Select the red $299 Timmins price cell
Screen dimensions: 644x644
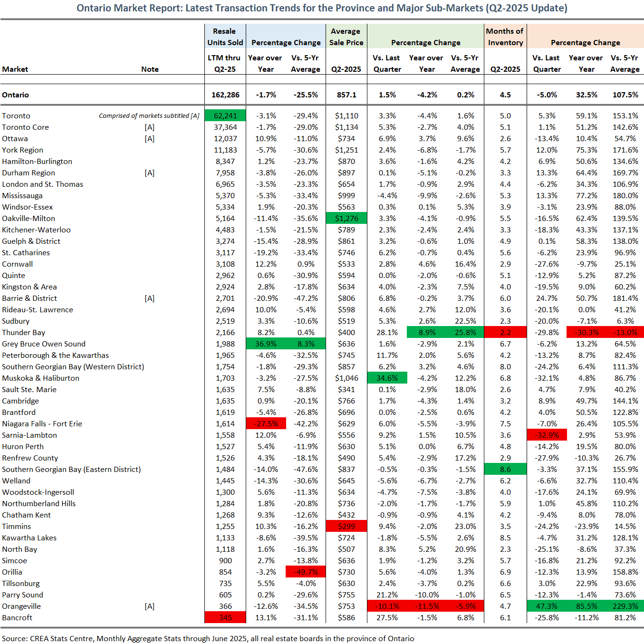point(346,527)
